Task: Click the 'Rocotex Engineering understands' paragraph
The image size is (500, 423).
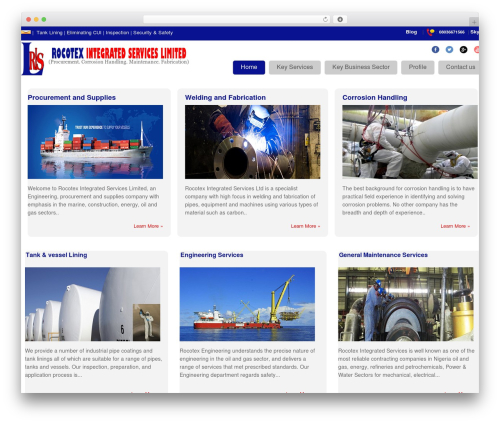Action: tap(247, 363)
